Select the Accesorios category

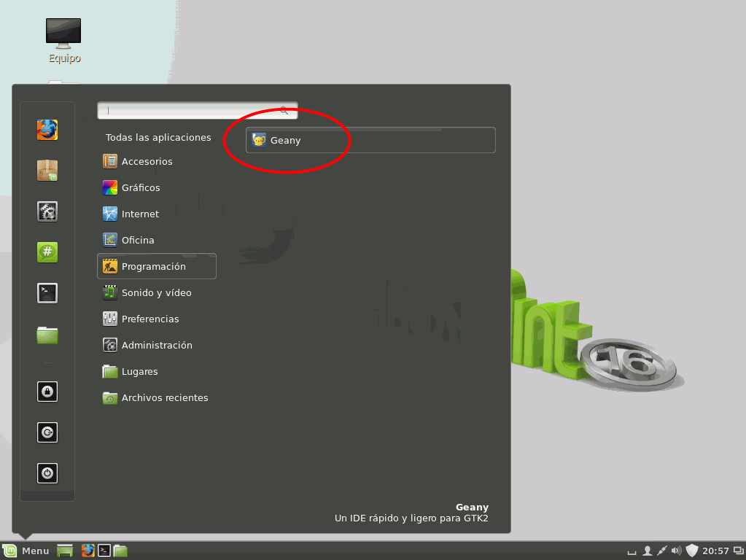coord(147,162)
